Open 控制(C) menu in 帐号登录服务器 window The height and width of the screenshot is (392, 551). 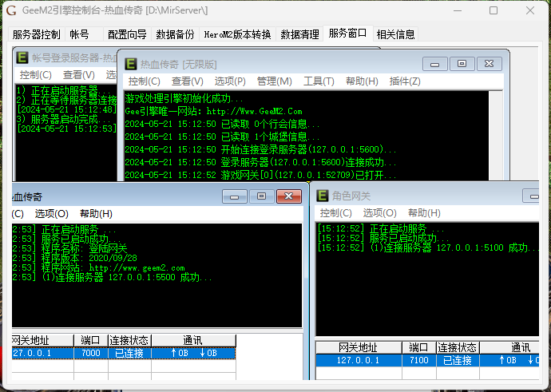pyautogui.click(x=35, y=75)
